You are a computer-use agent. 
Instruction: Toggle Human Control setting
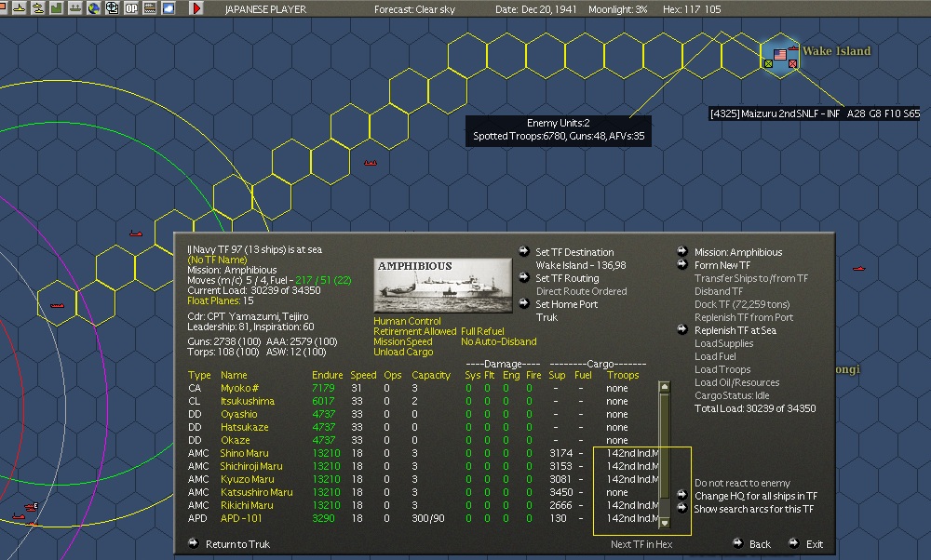pos(408,321)
